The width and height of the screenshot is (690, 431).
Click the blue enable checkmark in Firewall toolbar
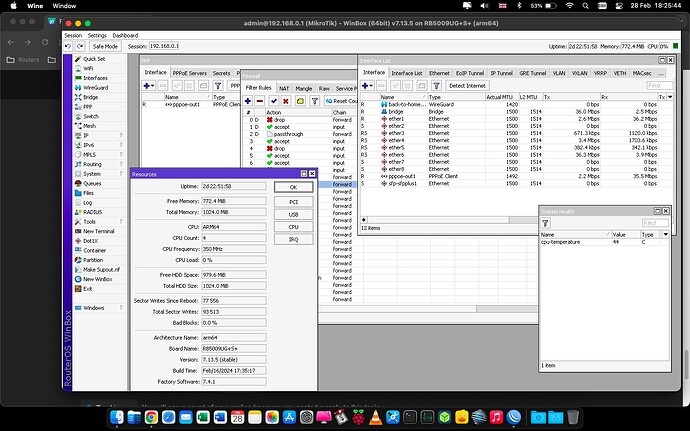pyautogui.click(x=274, y=101)
